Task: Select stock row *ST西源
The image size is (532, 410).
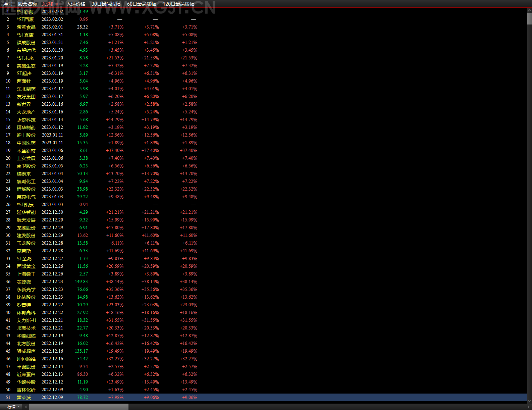Action: (263, 19)
